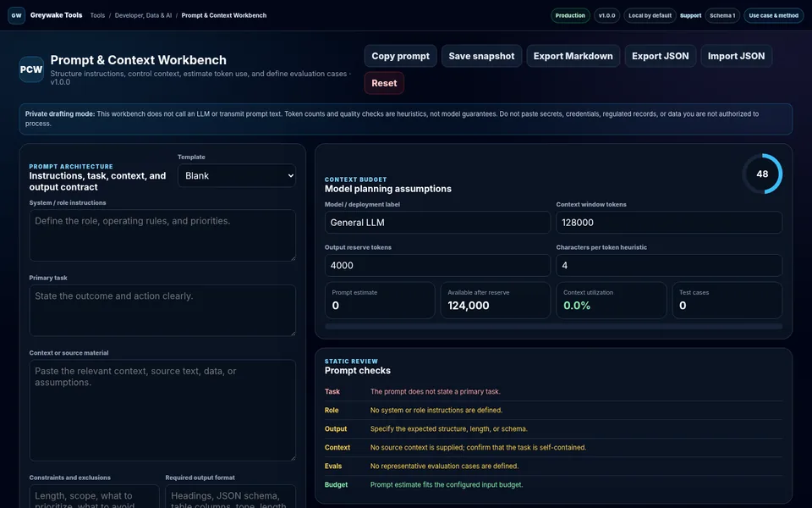The image size is (812, 508).
Task: Click the Use case & method pill
Action: pyautogui.click(x=774, y=15)
